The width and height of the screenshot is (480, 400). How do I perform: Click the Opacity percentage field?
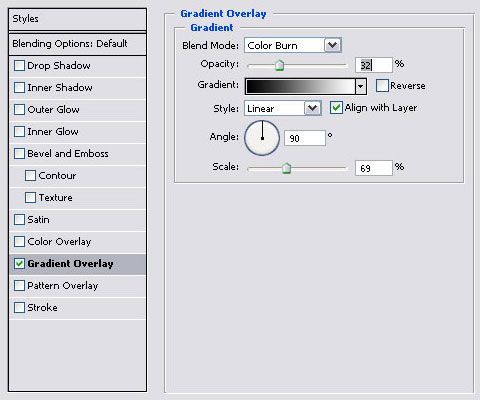click(x=374, y=65)
